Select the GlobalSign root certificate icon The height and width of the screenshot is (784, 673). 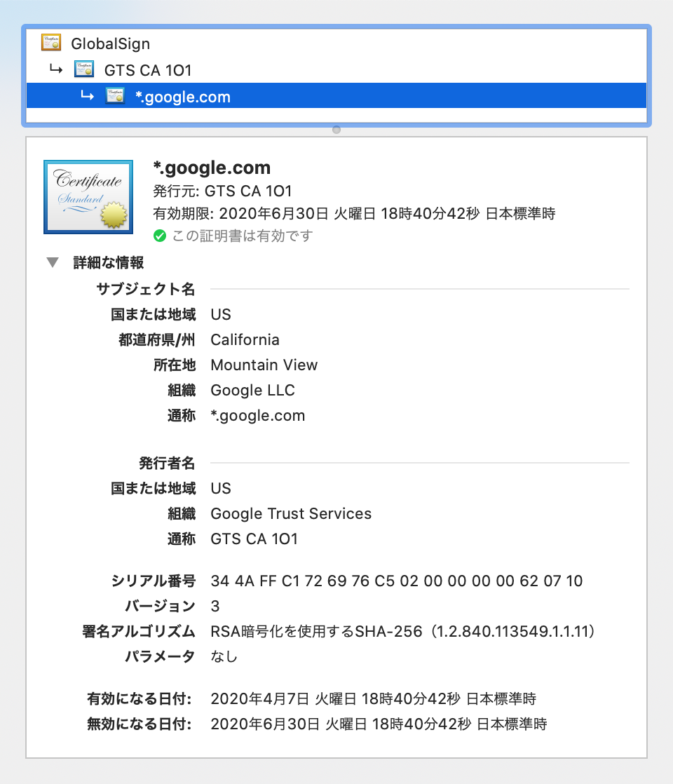[51, 43]
